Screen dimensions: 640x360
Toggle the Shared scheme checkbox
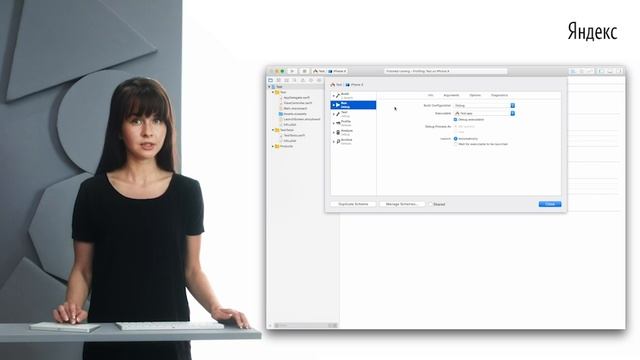click(430, 204)
